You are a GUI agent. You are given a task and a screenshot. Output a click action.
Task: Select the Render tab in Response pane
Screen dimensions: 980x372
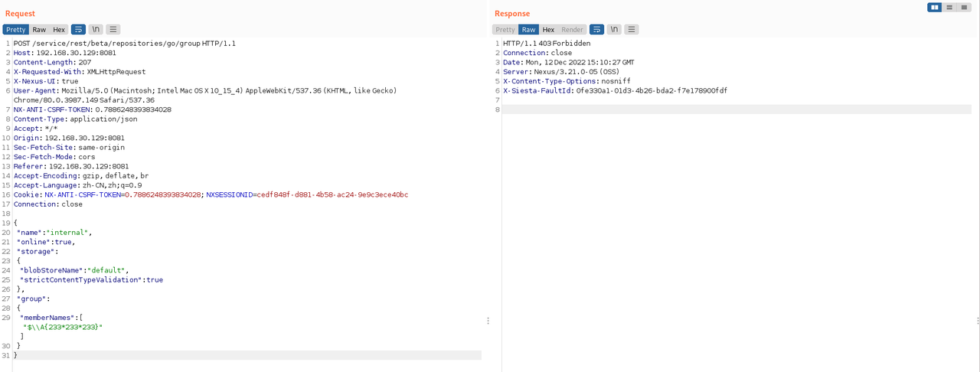[x=572, y=30]
